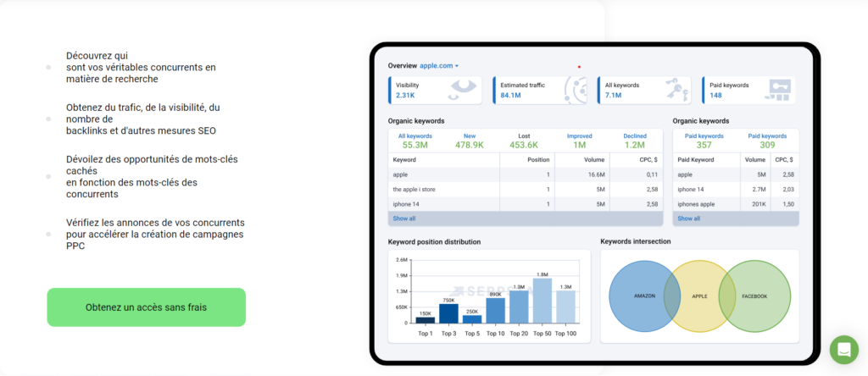Click the APPLE circle in Venn diagram

pos(699,296)
